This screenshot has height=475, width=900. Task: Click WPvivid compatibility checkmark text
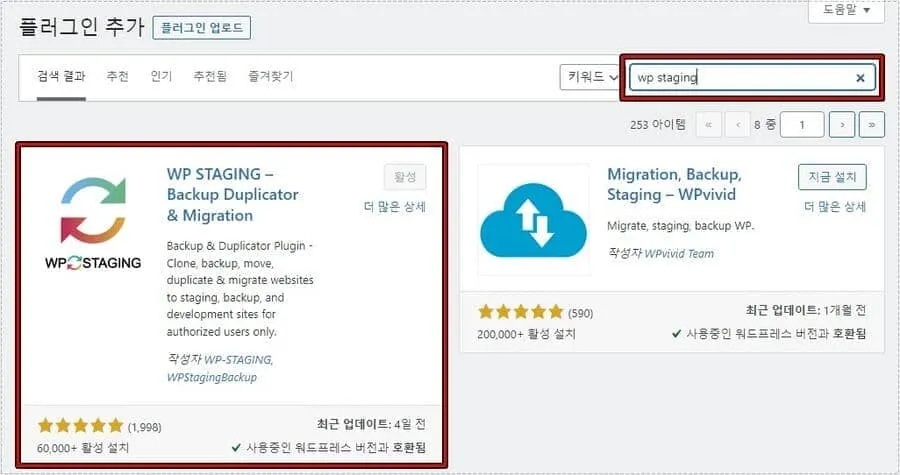click(x=769, y=334)
